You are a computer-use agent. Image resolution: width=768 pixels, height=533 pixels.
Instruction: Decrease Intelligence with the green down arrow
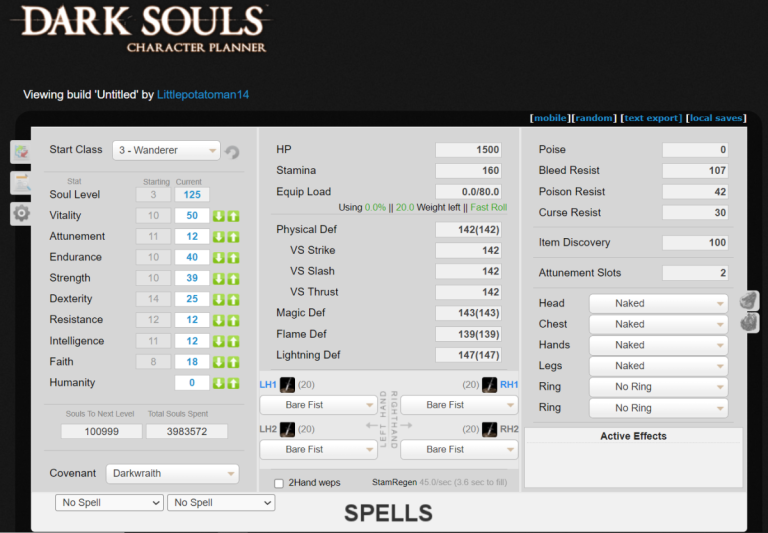click(x=218, y=341)
